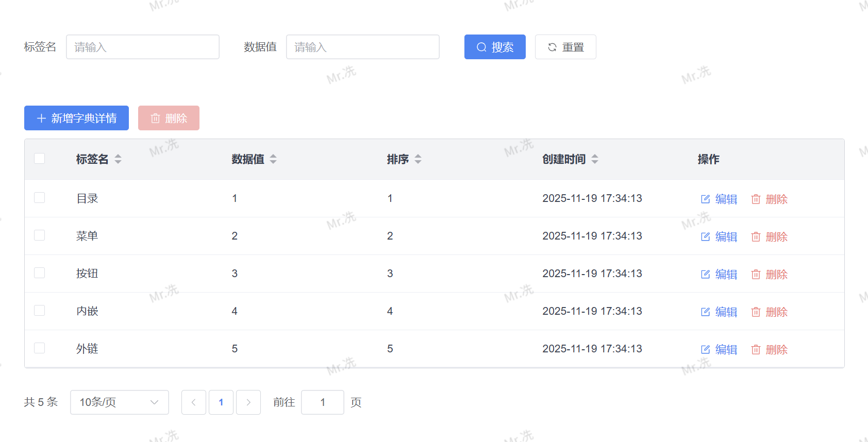This screenshot has width=868, height=442.
Task: Click the 内嵌 label cell
Action: point(87,311)
